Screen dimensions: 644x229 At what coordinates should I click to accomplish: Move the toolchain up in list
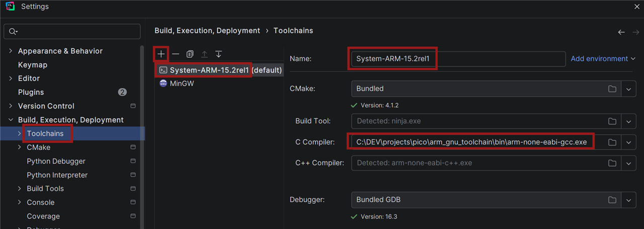(x=204, y=54)
